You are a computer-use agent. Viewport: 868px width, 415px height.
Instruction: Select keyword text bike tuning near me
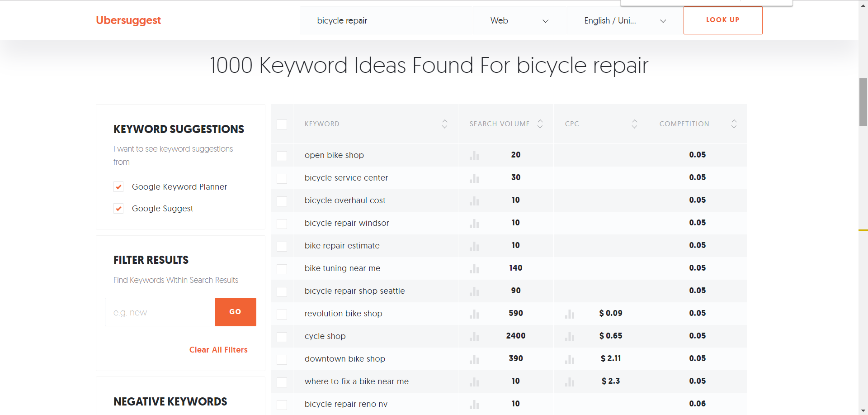click(x=342, y=268)
